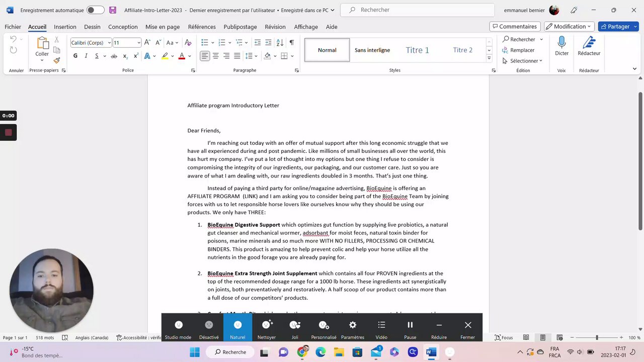This screenshot has height=362, width=644.
Task: Open the Rédacteur editor pane
Action: coord(589,46)
